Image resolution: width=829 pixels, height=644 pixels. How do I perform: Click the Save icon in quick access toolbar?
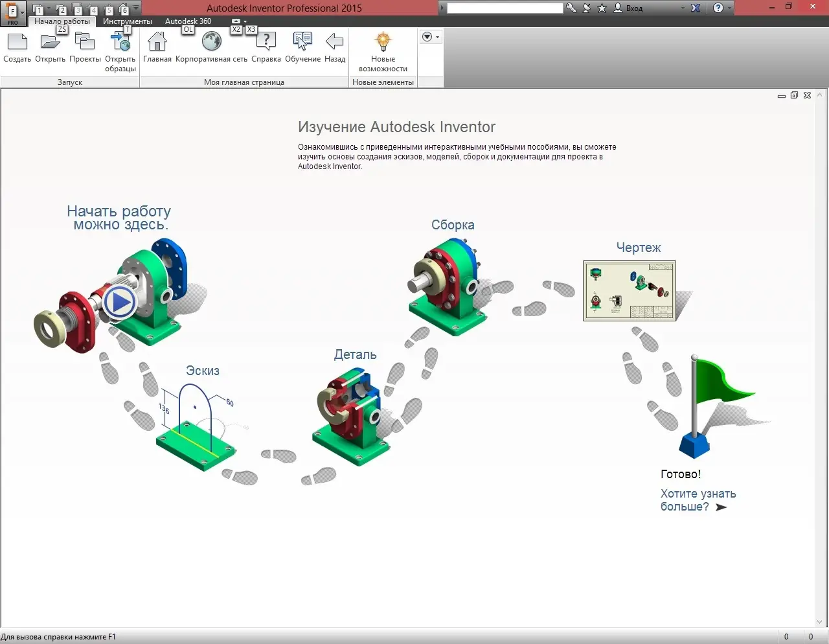(x=77, y=9)
